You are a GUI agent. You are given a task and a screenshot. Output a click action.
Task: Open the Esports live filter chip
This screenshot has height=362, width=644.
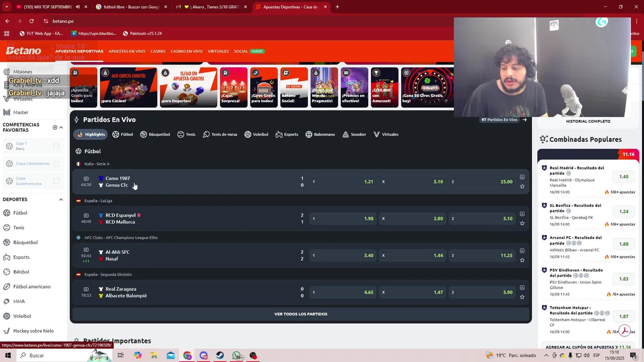coord(287,134)
